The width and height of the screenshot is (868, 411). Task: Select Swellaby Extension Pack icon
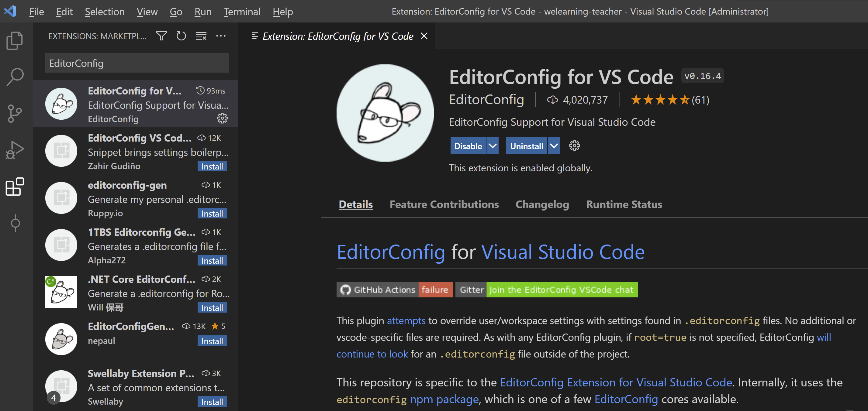pos(61,386)
